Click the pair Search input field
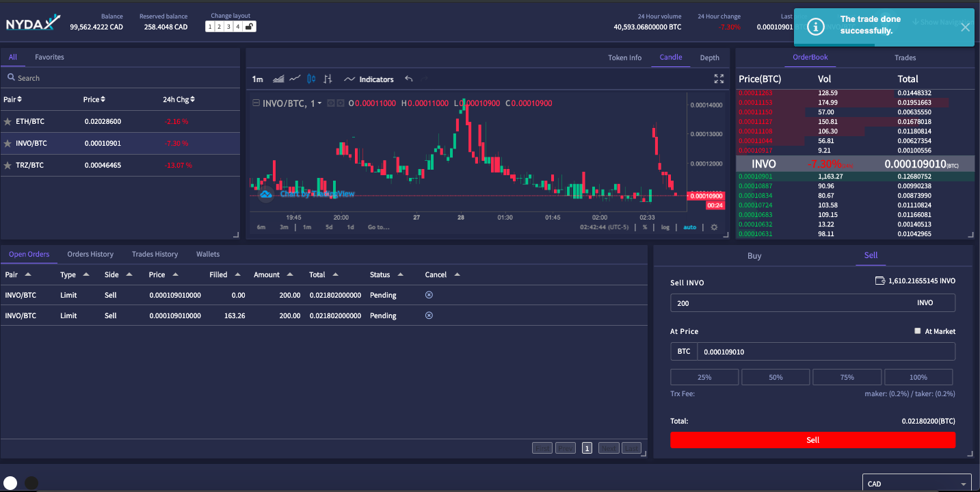The width and height of the screenshot is (980, 492). point(120,78)
